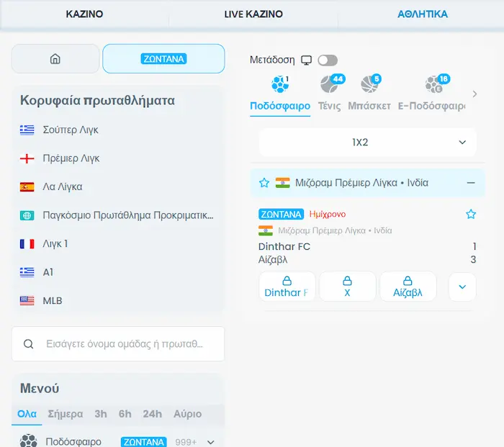Toggle the Μετάδοση broadcast switch
Screen dimensions: 504x447
[x=327, y=60]
